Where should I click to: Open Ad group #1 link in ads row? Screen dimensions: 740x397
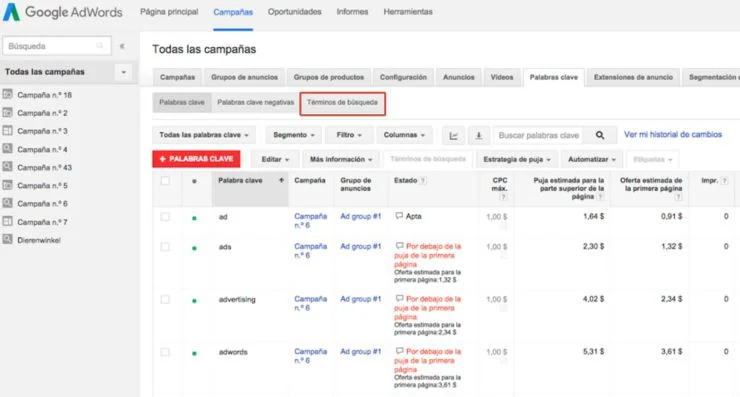pos(361,246)
